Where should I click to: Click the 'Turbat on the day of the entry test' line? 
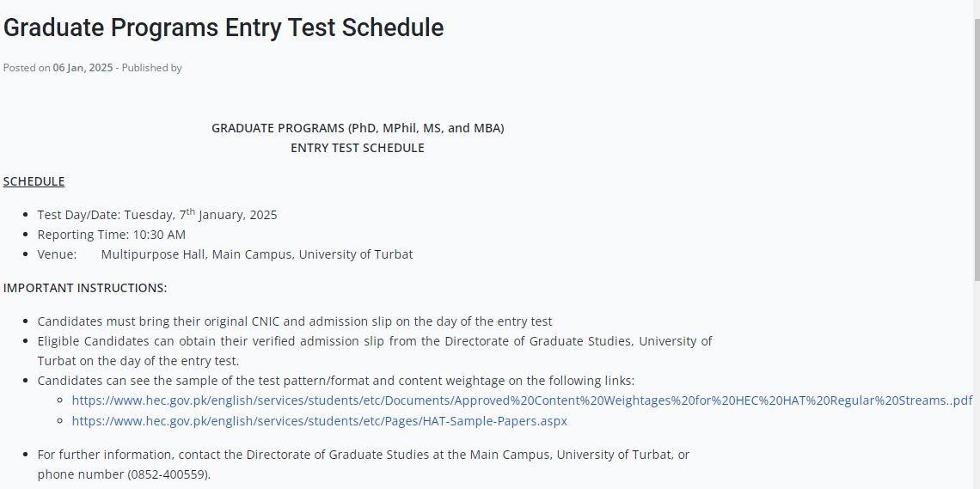138,361
